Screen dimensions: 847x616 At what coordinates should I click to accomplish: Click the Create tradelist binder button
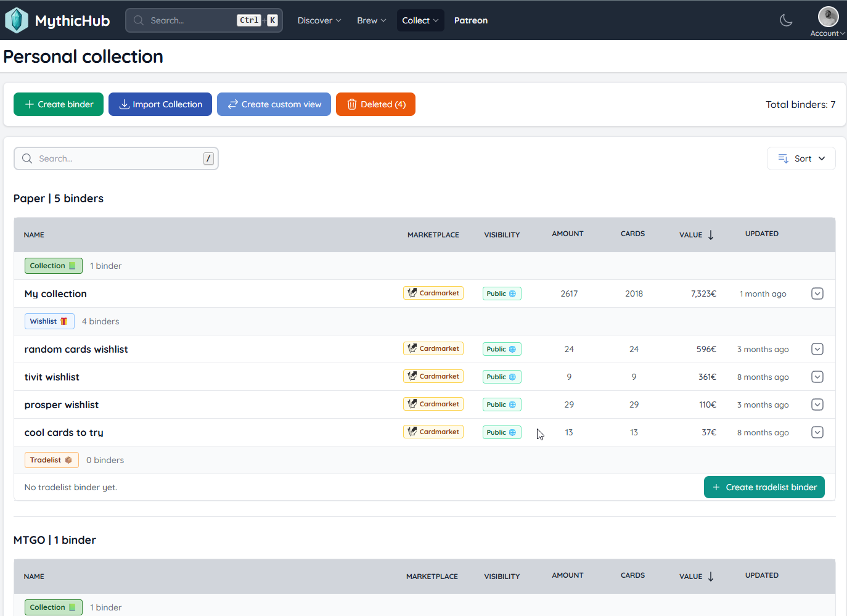[764, 487]
